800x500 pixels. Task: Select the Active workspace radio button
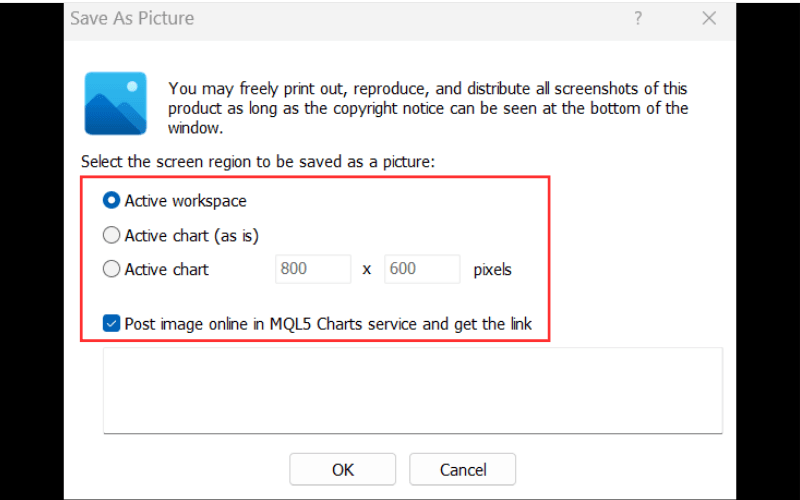coord(111,201)
